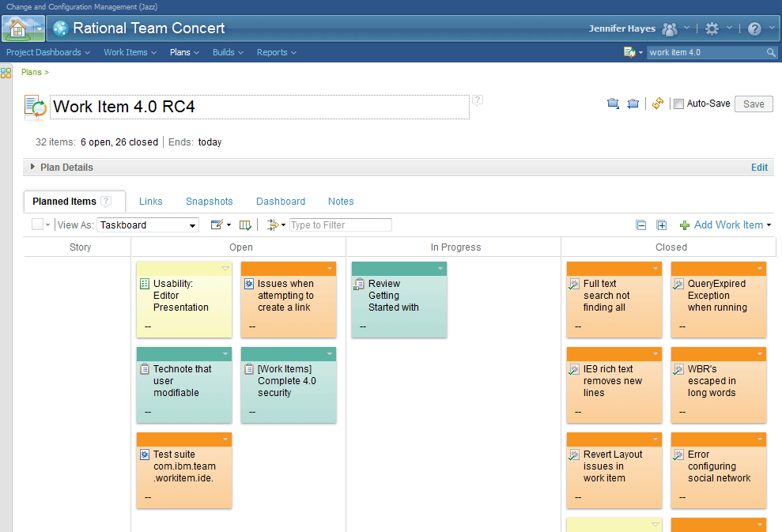
Task: Click the orange header of Full text search card
Action: click(609, 269)
